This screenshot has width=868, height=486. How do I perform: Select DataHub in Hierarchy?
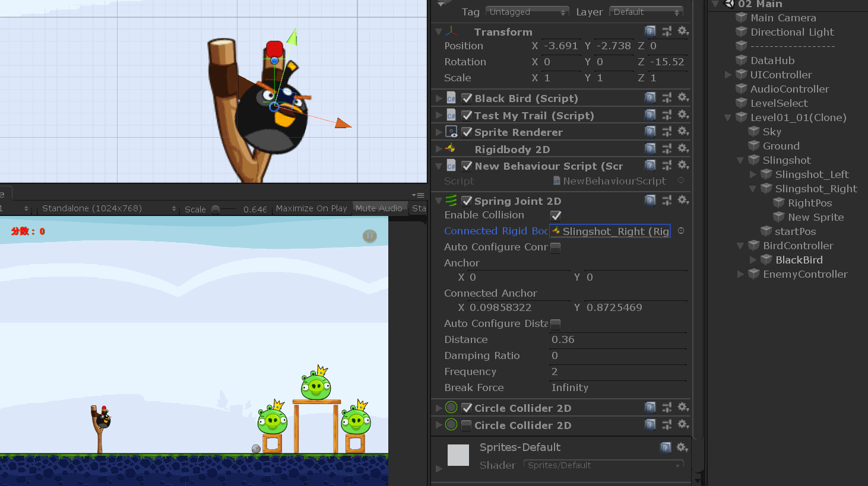(772, 61)
